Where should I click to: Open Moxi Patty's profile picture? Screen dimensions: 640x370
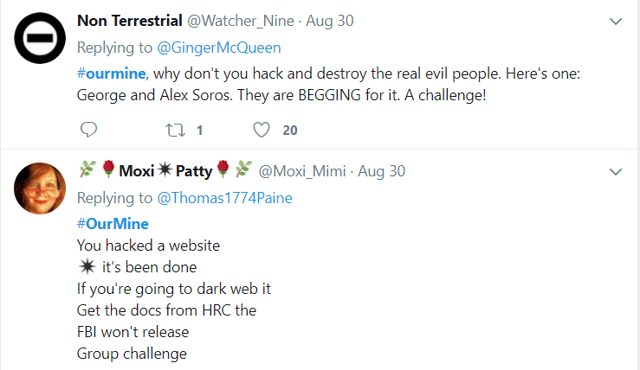pyautogui.click(x=40, y=188)
